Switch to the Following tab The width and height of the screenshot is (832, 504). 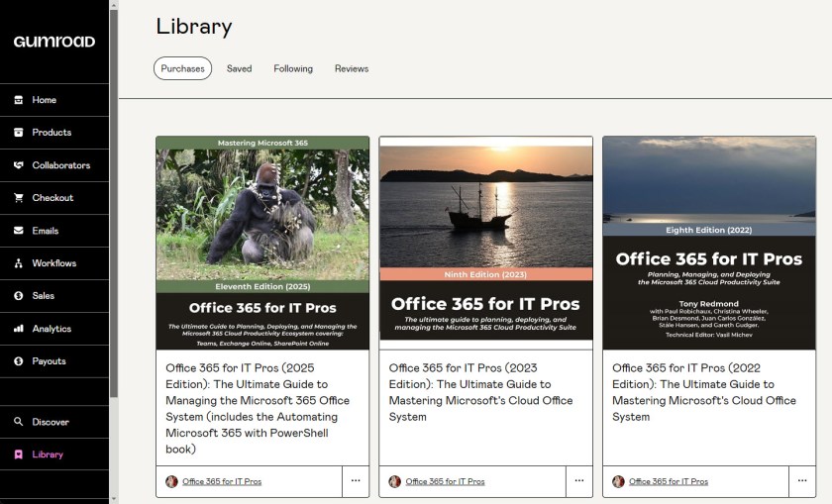click(x=293, y=68)
